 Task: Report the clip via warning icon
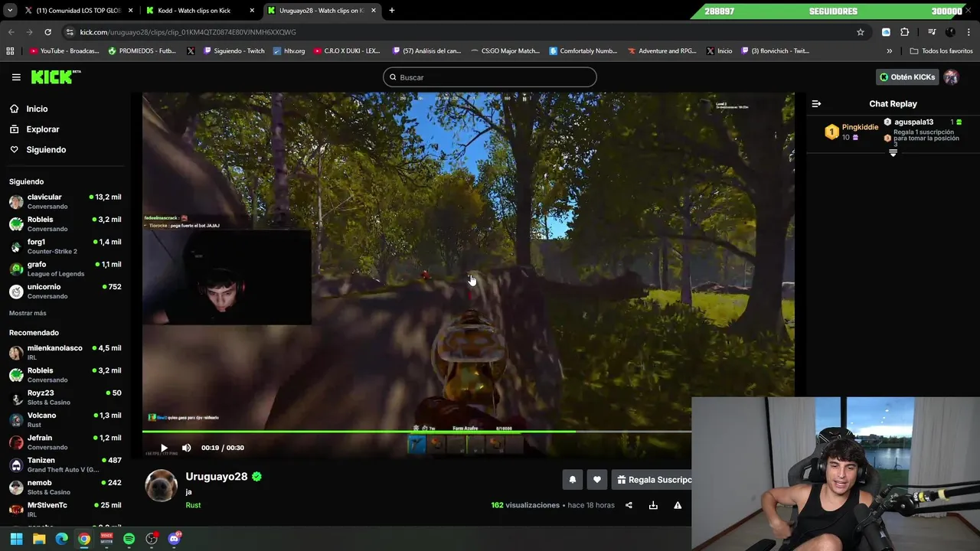(x=678, y=505)
